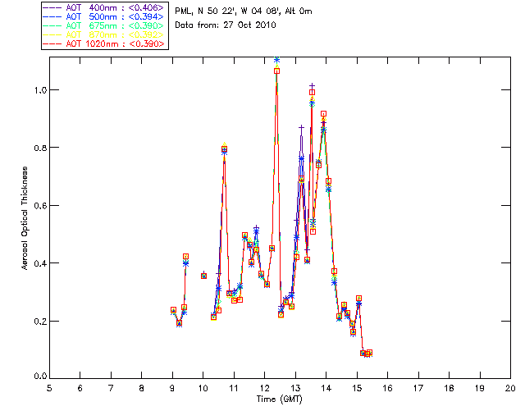Click the 'Data from: 27 Oct 2010' text
525x420 pixels.
(226, 25)
